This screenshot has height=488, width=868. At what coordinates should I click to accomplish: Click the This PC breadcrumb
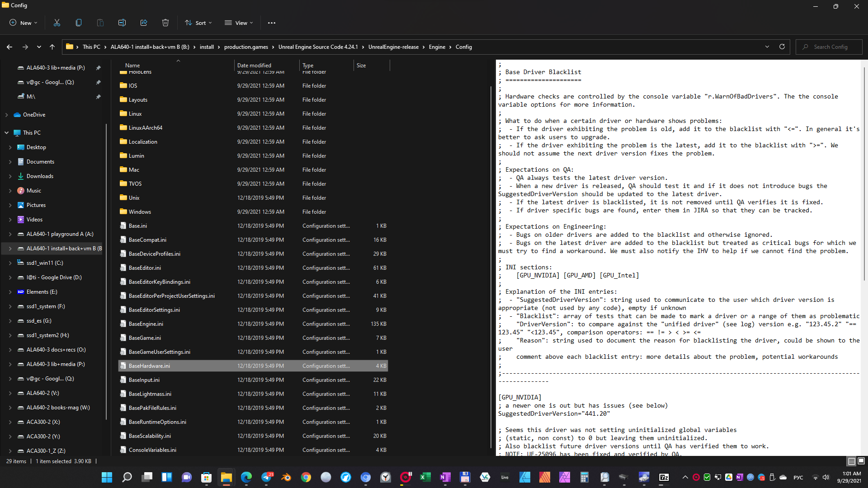pos(91,47)
